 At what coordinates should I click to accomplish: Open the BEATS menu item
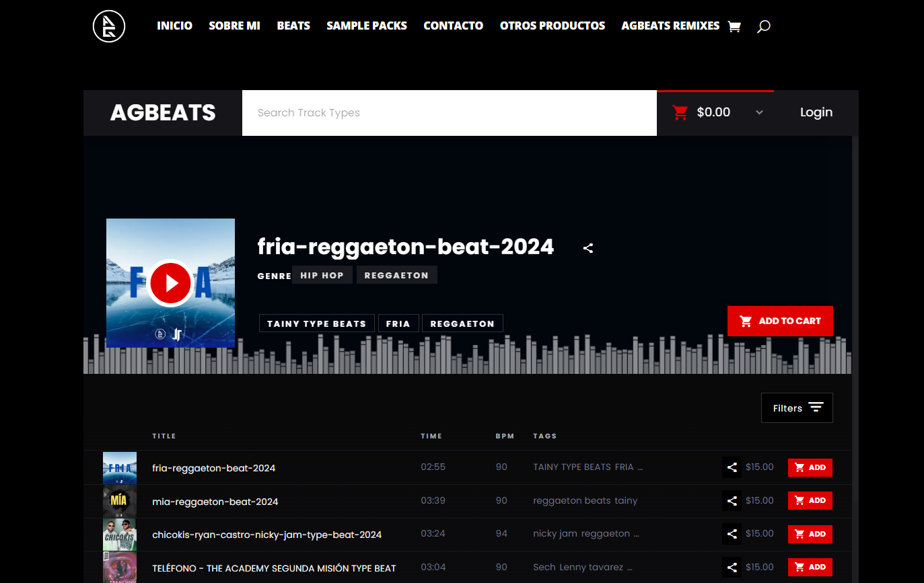pos(293,26)
